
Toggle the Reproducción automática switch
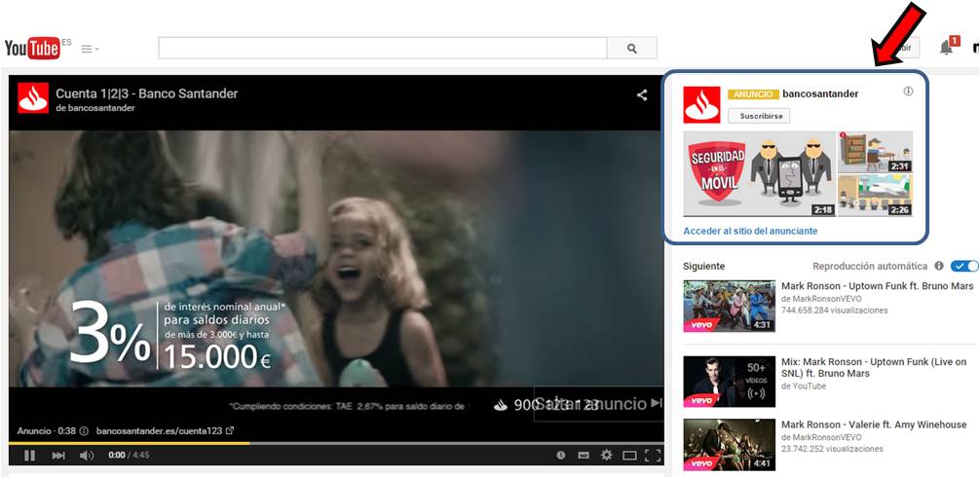coord(964,266)
